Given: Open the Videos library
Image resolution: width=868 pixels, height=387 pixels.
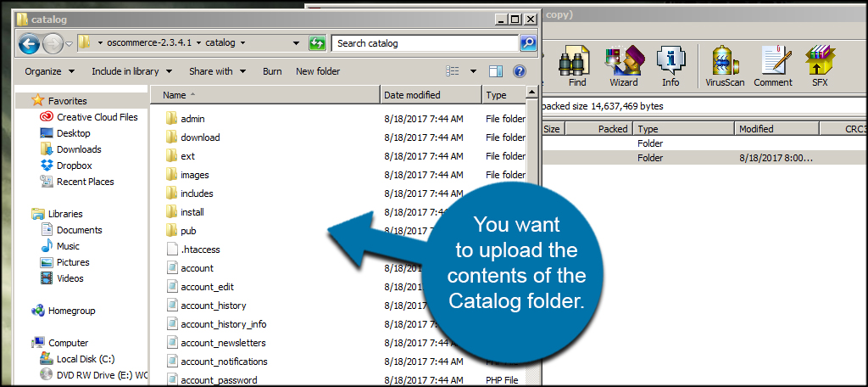Looking at the screenshot, I should click(61, 278).
